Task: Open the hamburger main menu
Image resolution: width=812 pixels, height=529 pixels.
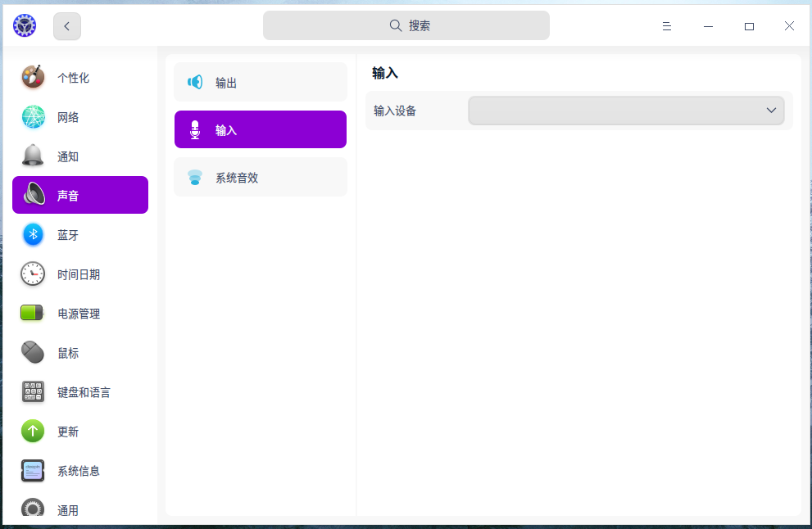Action: click(x=666, y=26)
